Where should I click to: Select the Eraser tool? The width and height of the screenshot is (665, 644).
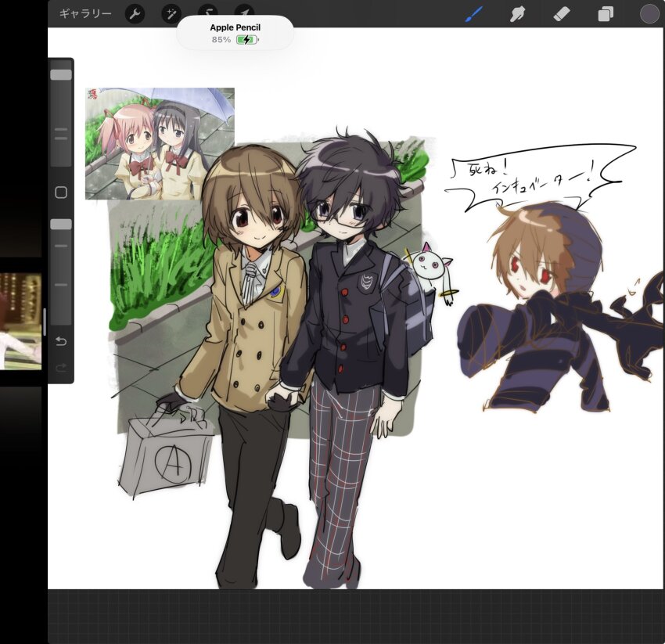(x=561, y=13)
